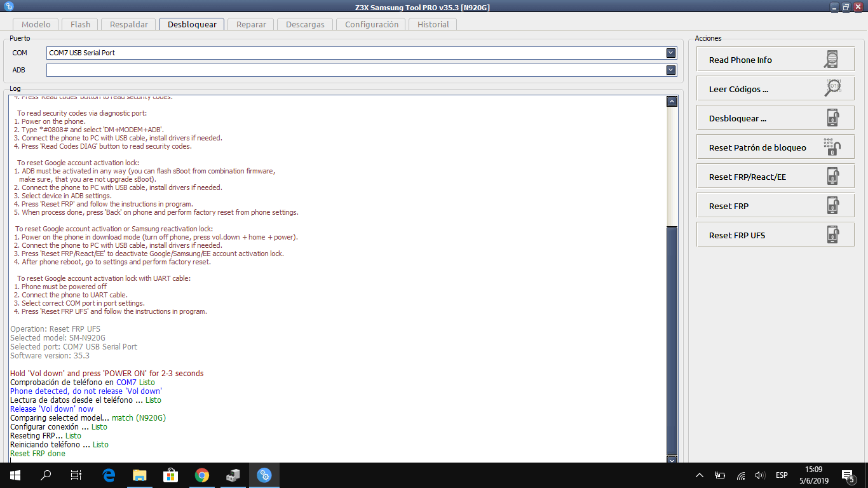868x488 pixels.
Task: Click the volume icon in the system tray
Action: pyautogui.click(x=759, y=475)
